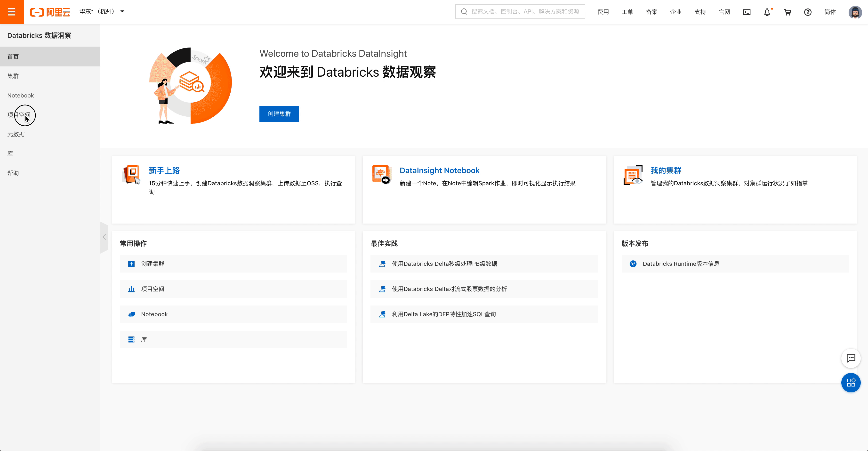Go to 集群 in the sidebar

(50, 76)
